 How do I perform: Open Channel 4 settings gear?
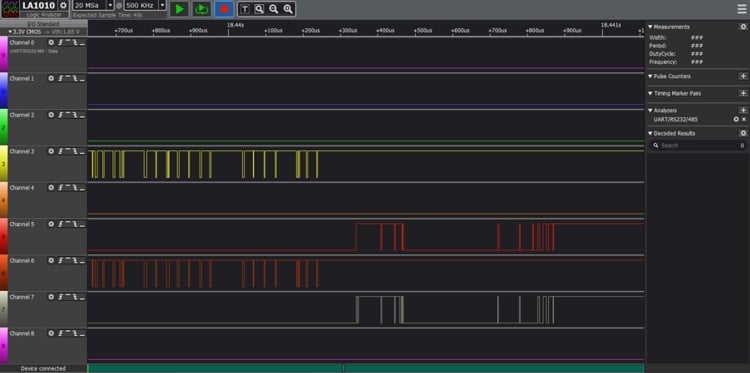click(x=51, y=188)
